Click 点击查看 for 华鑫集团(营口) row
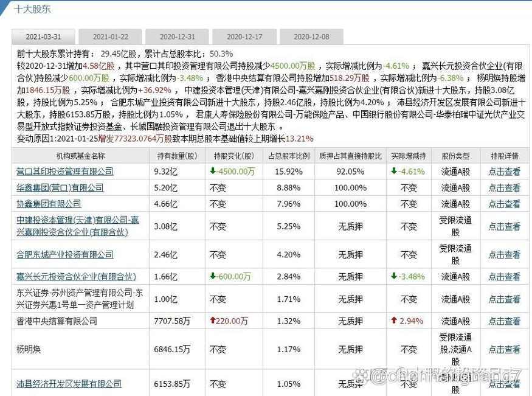532x396 pixels. click(x=504, y=187)
